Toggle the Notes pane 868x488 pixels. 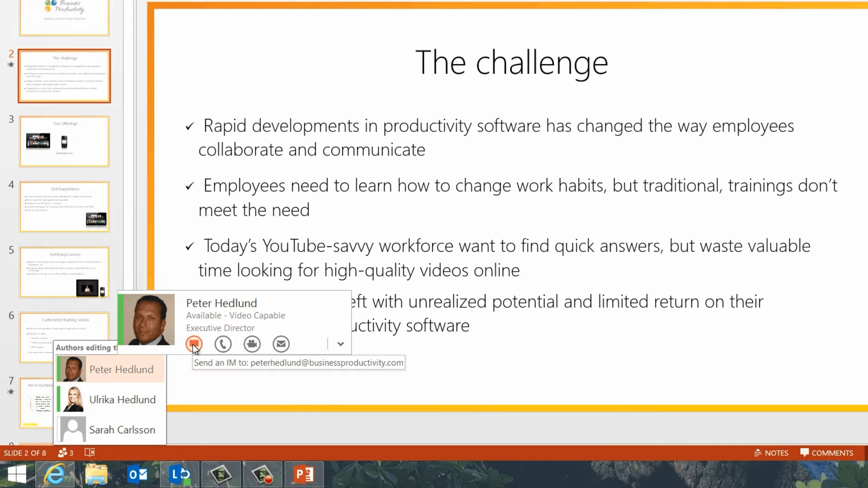click(x=771, y=453)
